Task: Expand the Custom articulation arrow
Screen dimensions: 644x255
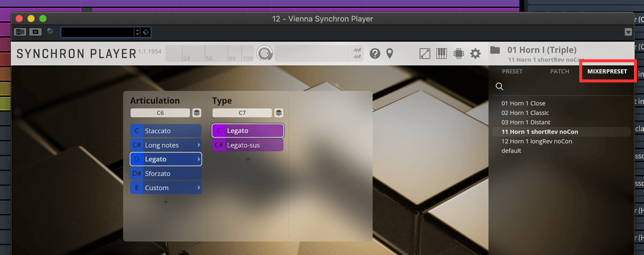Action: click(x=199, y=188)
